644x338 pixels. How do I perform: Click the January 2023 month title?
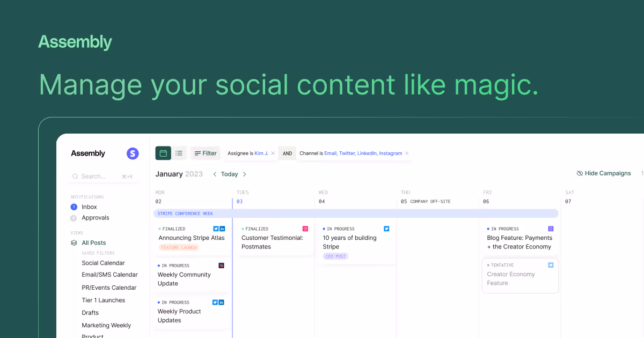point(179,174)
